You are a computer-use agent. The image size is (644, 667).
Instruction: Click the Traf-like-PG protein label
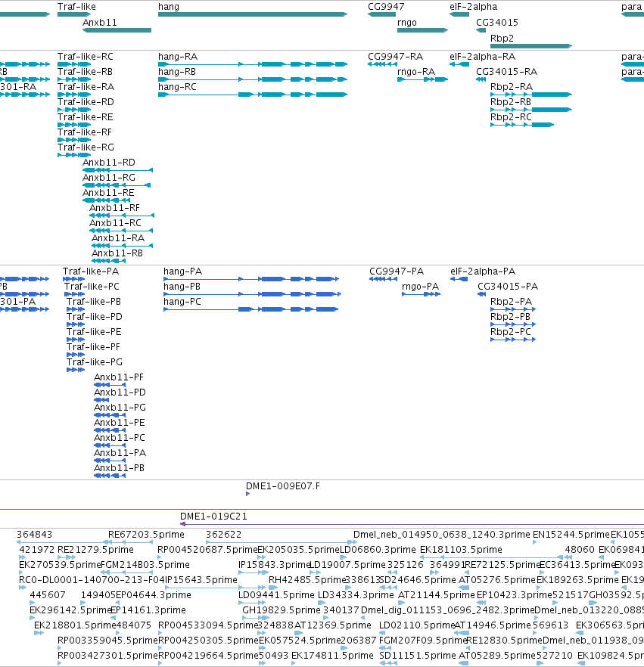95,362
